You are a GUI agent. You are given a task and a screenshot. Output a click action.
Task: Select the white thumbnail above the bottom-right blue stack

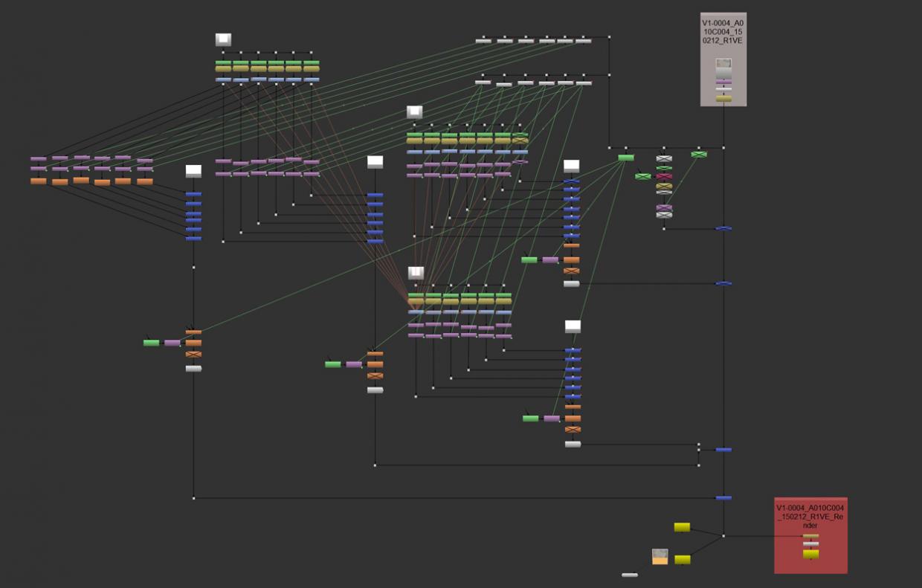573,326
